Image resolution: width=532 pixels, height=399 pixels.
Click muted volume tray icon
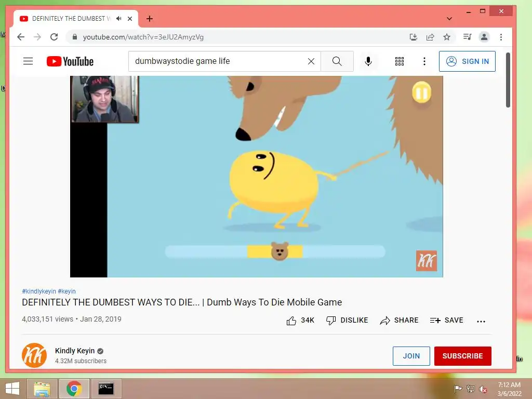[483, 389]
